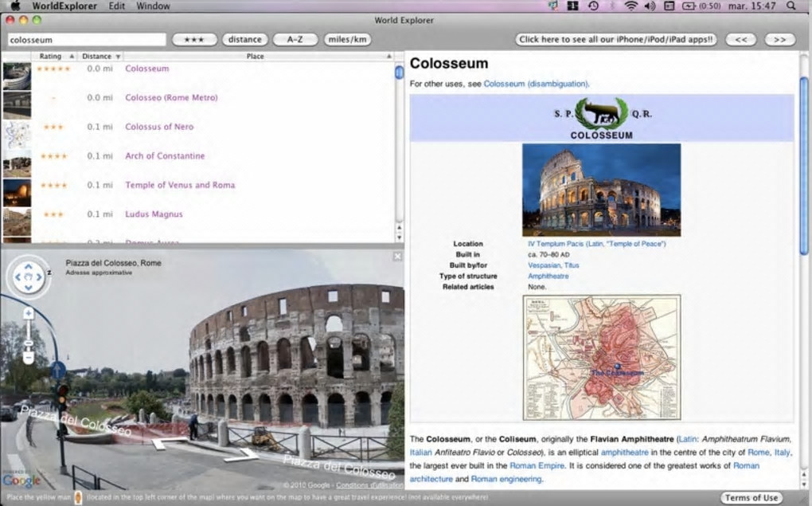Pan Street View left with compass arrow
Image resolution: width=812 pixels, height=506 pixels.
click(18, 277)
